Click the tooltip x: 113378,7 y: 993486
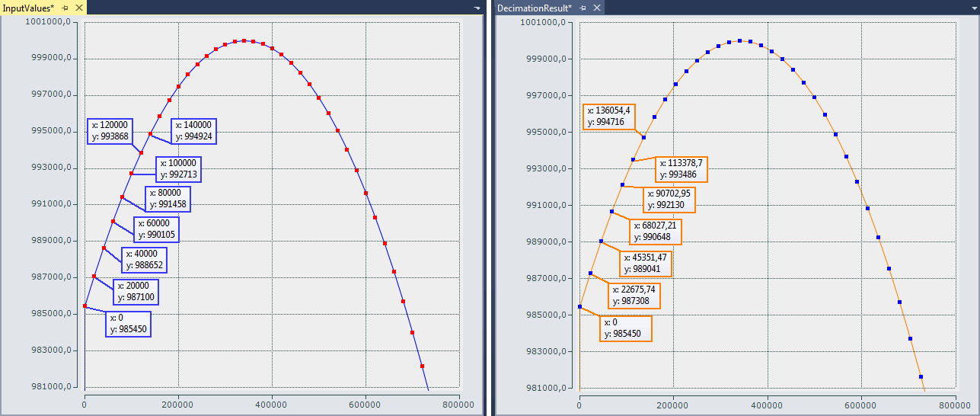 coord(682,169)
